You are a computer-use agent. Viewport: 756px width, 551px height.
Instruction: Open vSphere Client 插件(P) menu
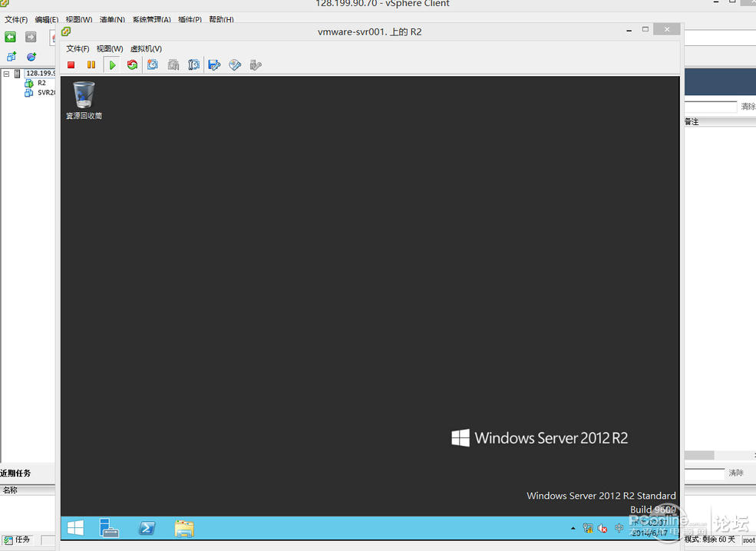pyautogui.click(x=190, y=20)
